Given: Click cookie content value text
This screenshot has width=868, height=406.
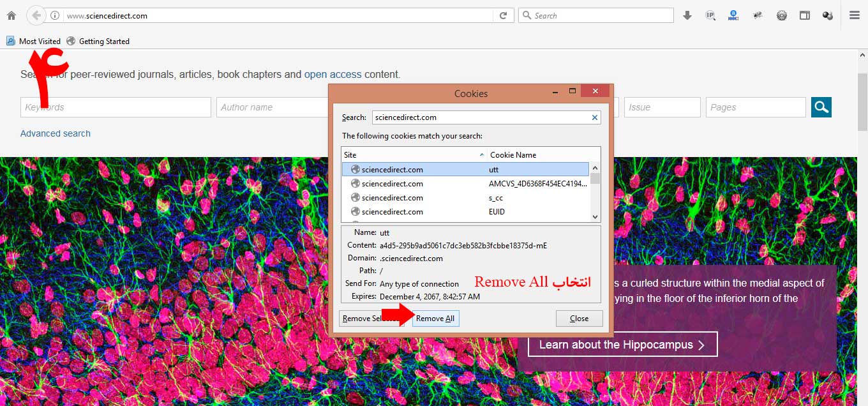Looking at the screenshot, I should pyautogui.click(x=463, y=245).
